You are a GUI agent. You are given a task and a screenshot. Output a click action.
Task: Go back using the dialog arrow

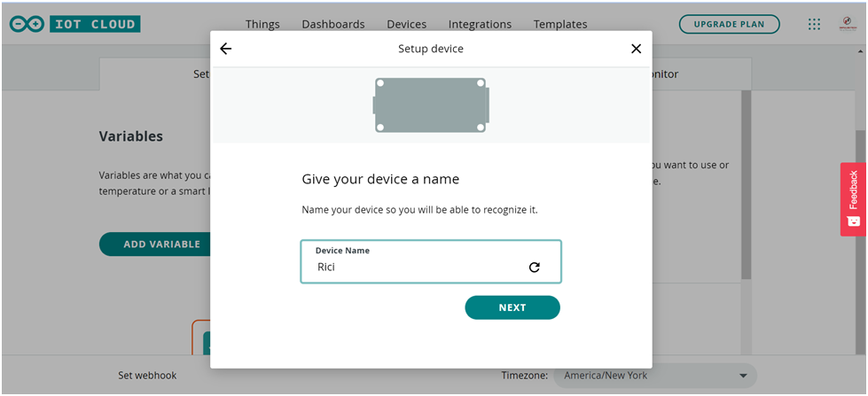tap(226, 49)
